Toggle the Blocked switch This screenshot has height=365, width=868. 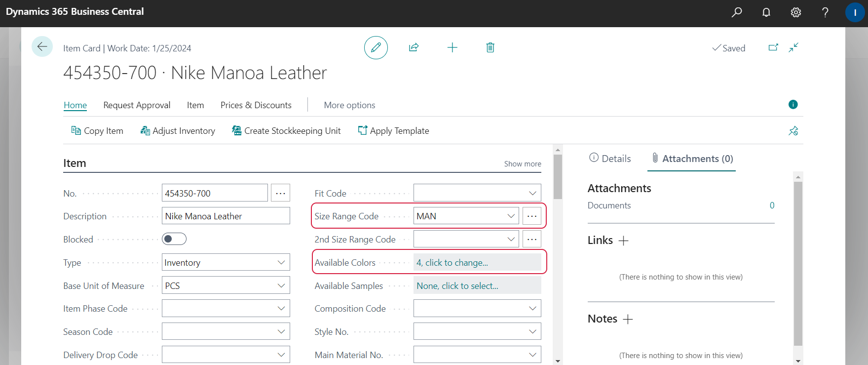[174, 239]
